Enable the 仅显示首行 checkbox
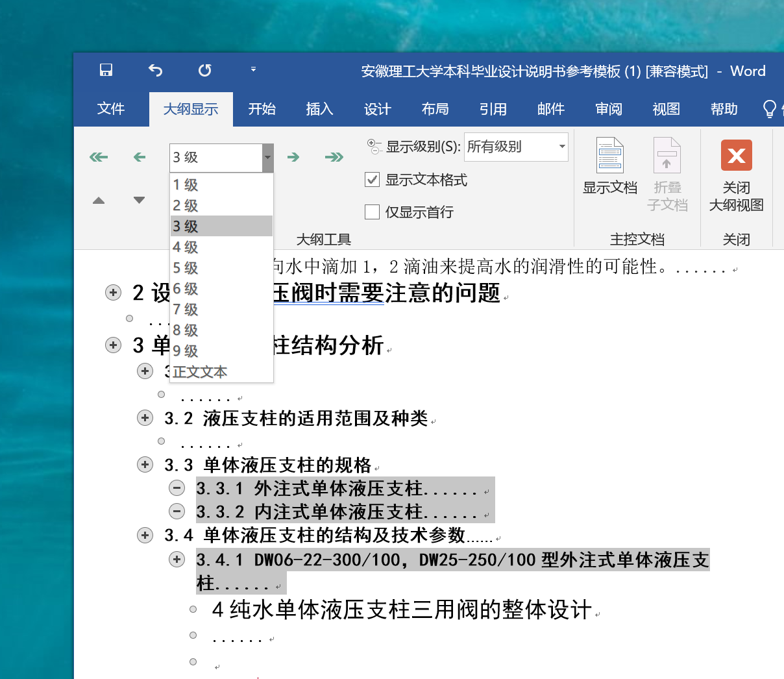Screen dimensions: 784x679 click(373, 212)
